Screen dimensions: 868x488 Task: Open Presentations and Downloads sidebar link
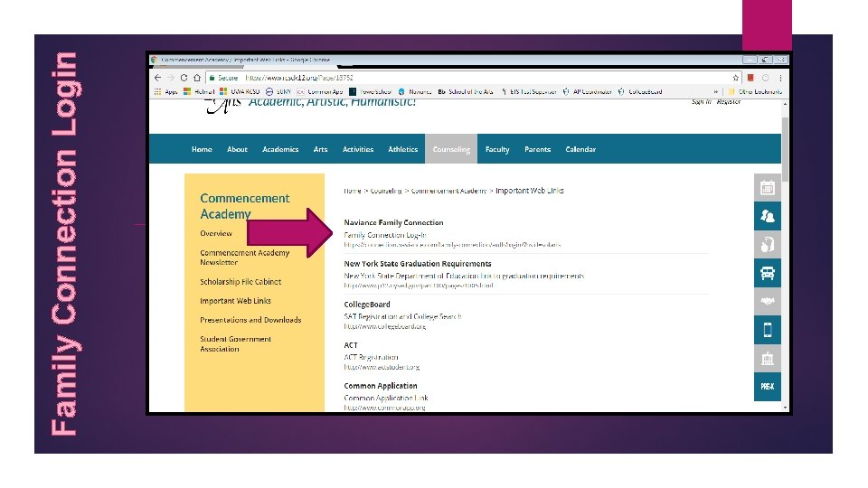tap(250, 320)
